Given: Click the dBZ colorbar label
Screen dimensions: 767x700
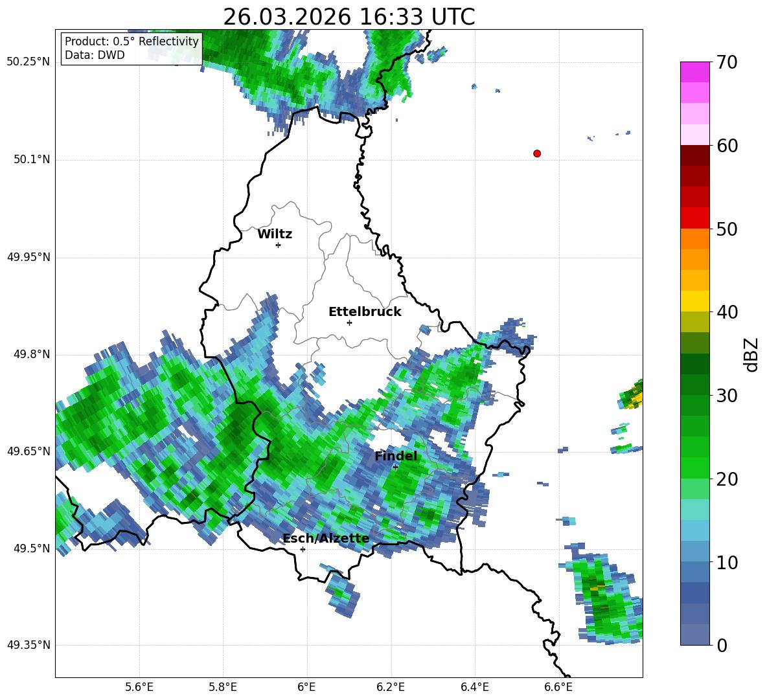Looking at the screenshot, I should coord(750,354).
